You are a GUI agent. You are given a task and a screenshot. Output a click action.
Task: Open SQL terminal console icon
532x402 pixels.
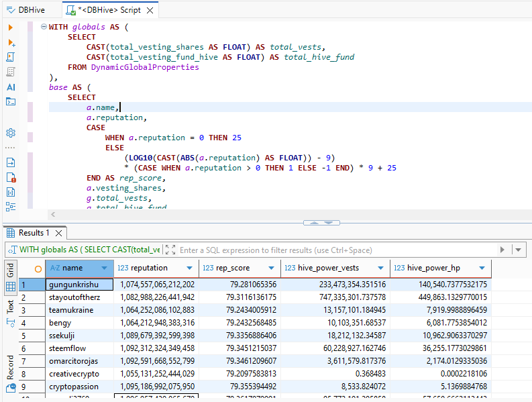(11, 101)
